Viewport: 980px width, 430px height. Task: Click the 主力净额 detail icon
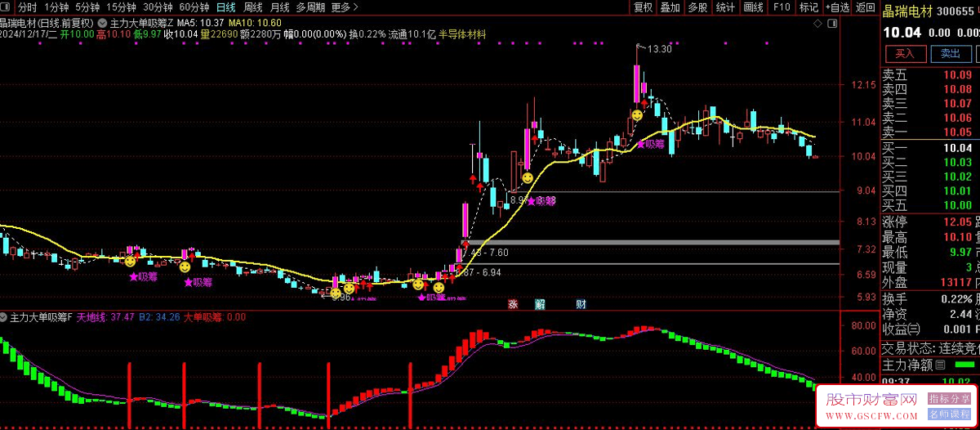pos(940,365)
